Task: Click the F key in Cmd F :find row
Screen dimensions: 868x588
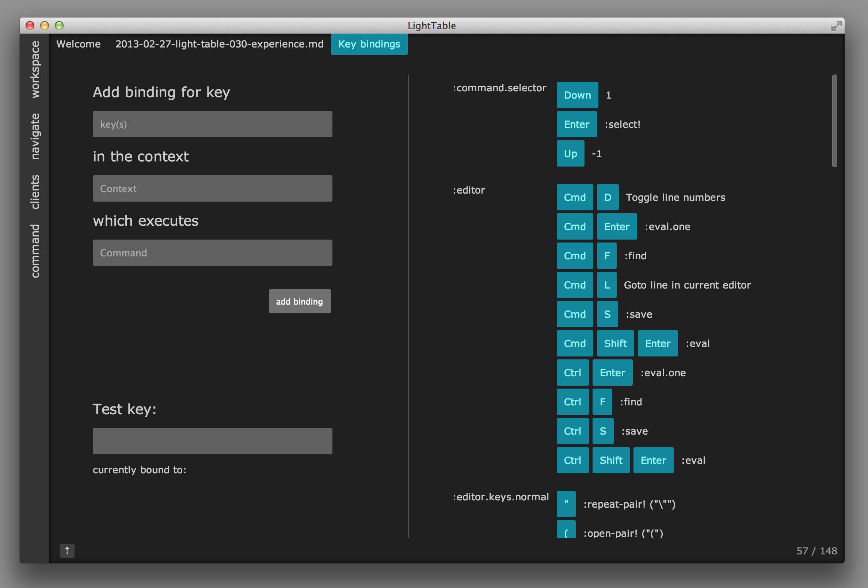Action: click(x=606, y=256)
